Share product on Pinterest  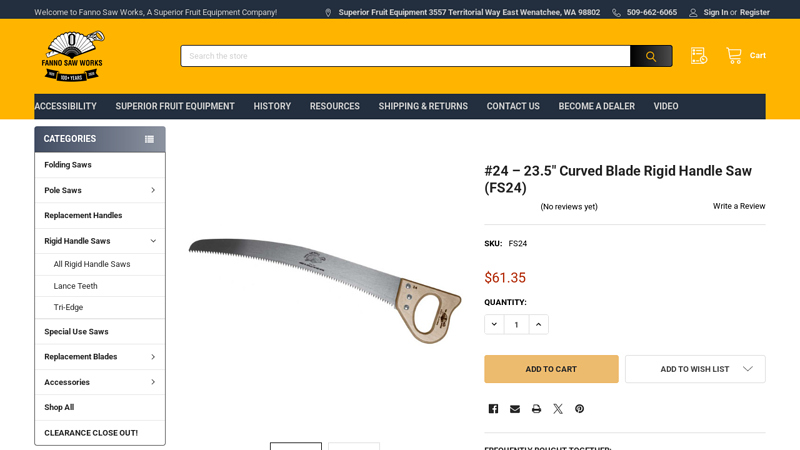pos(580,409)
